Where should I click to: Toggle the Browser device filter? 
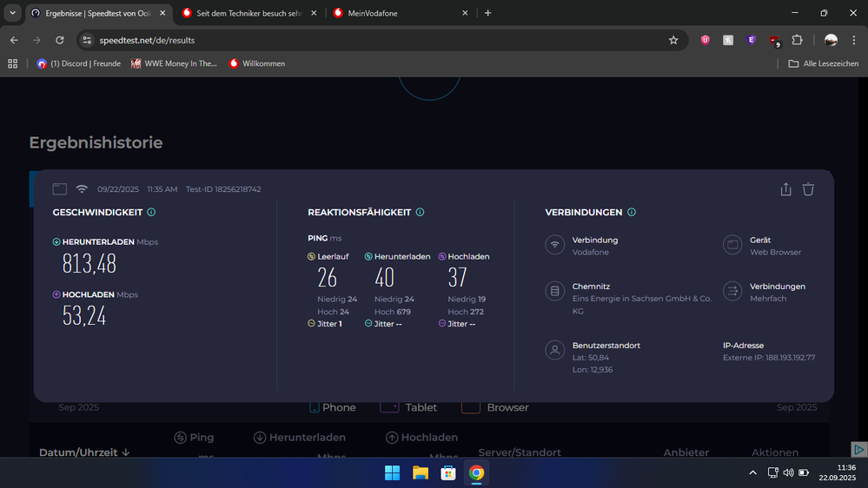(495, 407)
